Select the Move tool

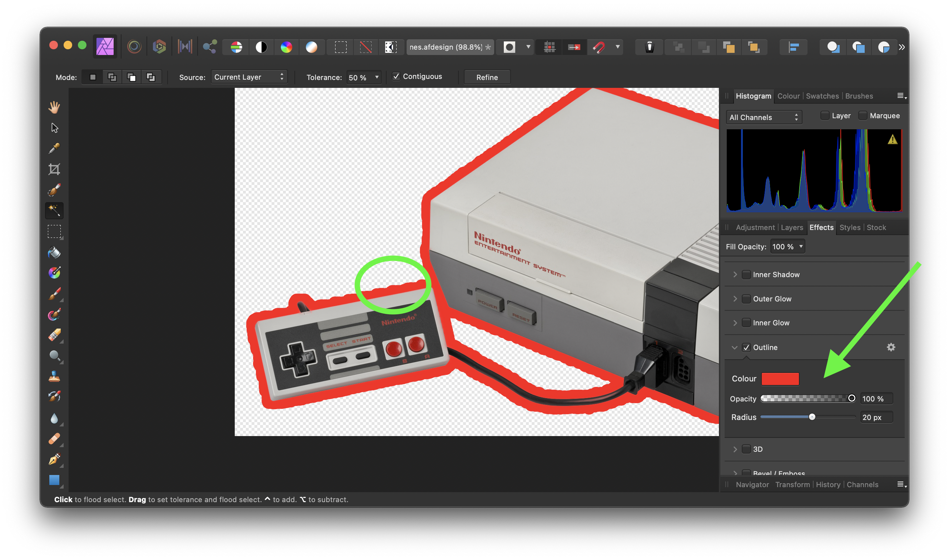[x=54, y=128]
